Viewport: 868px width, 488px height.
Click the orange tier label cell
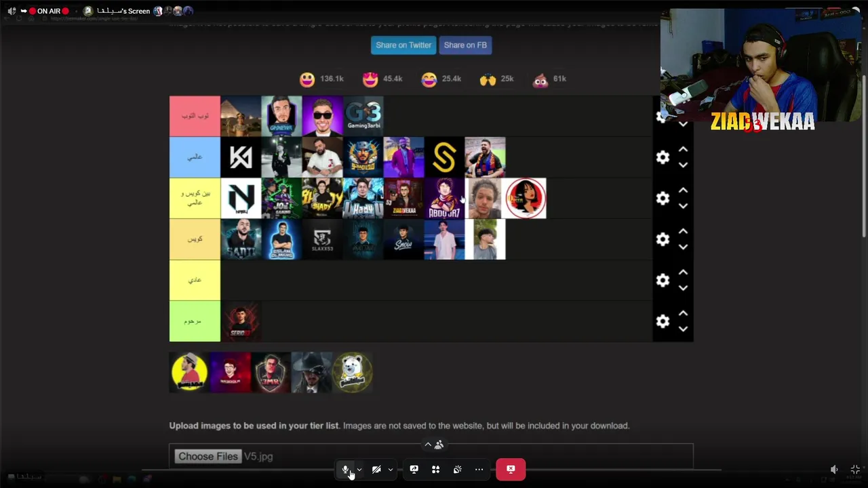(x=195, y=239)
